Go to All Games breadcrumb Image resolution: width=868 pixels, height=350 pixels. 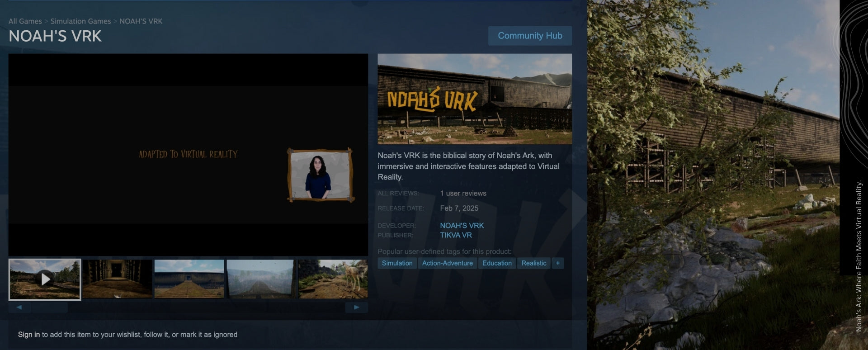pos(25,21)
